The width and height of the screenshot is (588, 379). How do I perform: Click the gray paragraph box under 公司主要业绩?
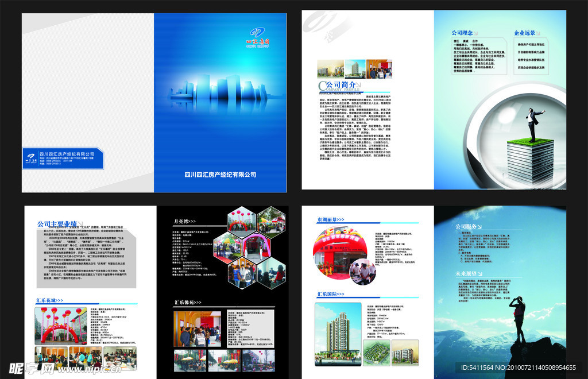86,257
